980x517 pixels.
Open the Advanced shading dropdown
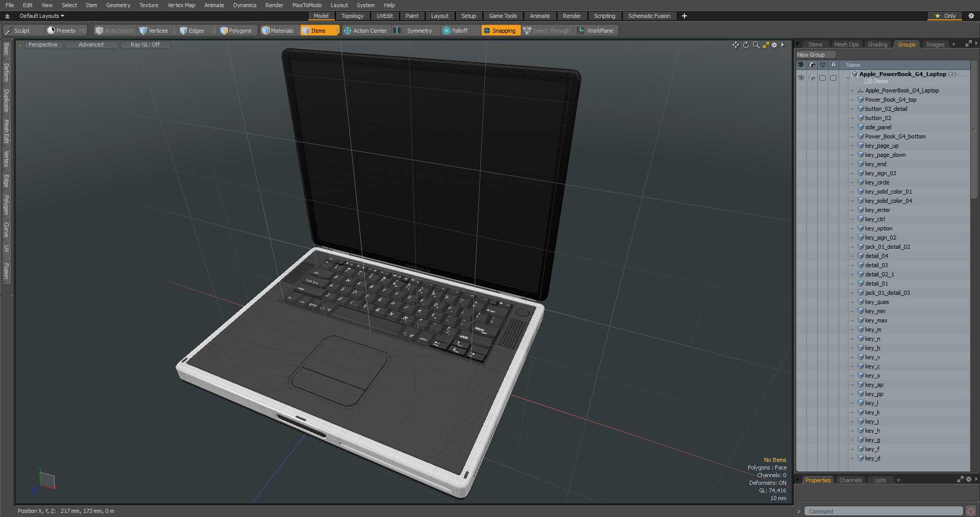[91, 45]
